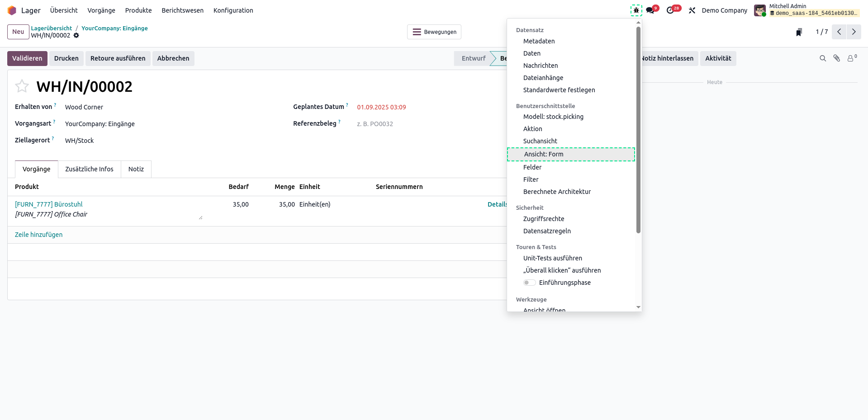
Task: Open the Konfiguration menu
Action: pyautogui.click(x=233, y=10)
